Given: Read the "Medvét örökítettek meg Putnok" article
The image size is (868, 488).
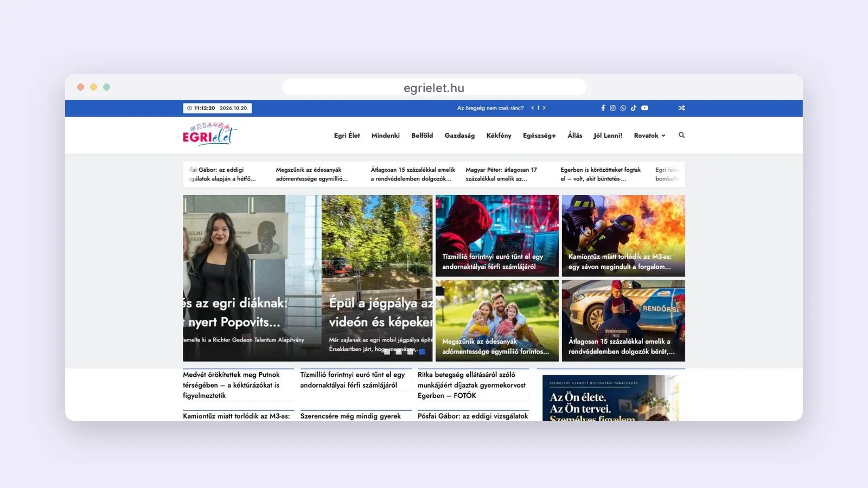Looking at the screenshot, I should pyautogui.click(x=232, y=385).
